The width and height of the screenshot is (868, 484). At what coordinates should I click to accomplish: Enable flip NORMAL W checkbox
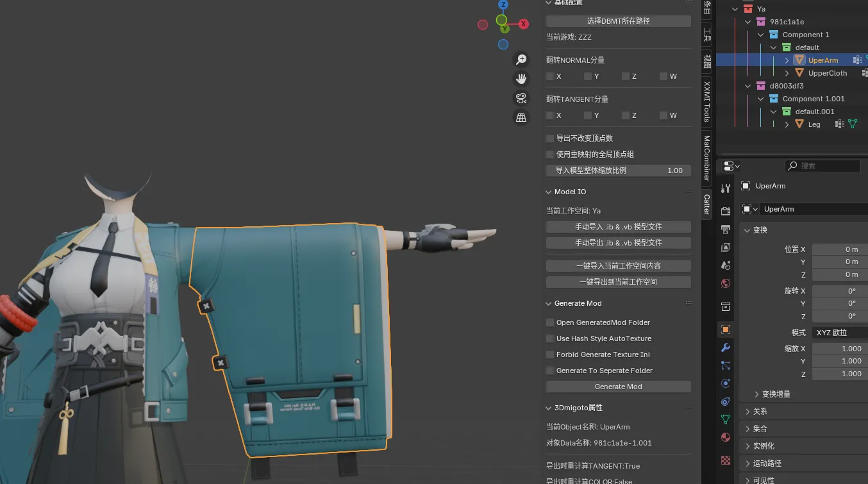[x=664, y=76]
